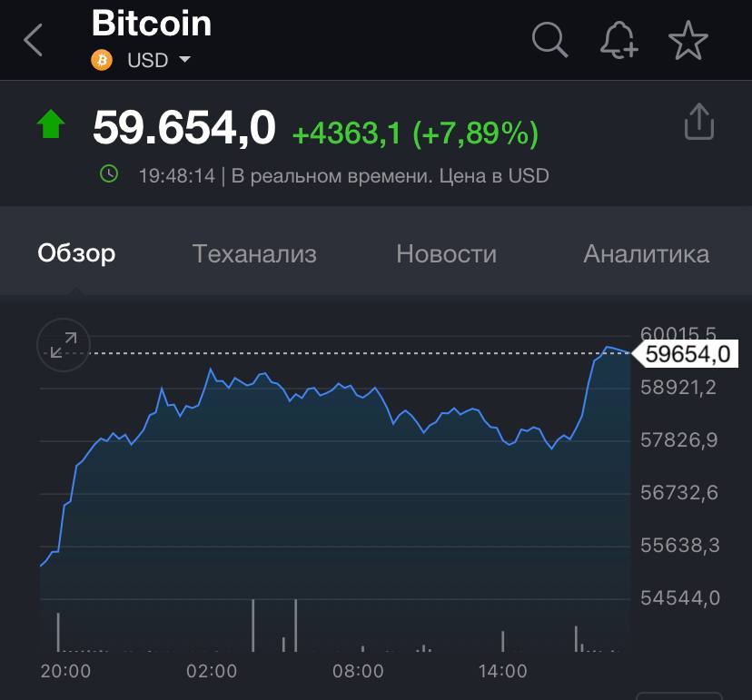This screenshot has height=700, width=752.
Task: Open search with magnifier icon
Action: click(549, 40)
